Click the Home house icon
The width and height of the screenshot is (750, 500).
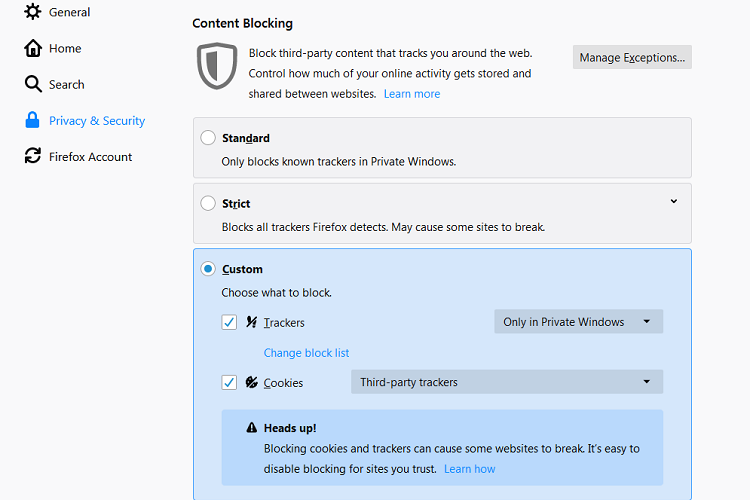pyautogui.click(x=33, y=48)
